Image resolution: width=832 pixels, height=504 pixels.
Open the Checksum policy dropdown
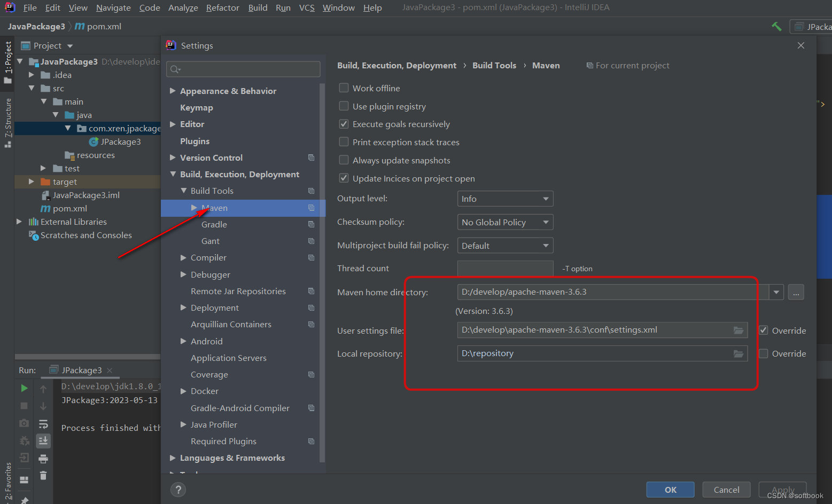505,222
